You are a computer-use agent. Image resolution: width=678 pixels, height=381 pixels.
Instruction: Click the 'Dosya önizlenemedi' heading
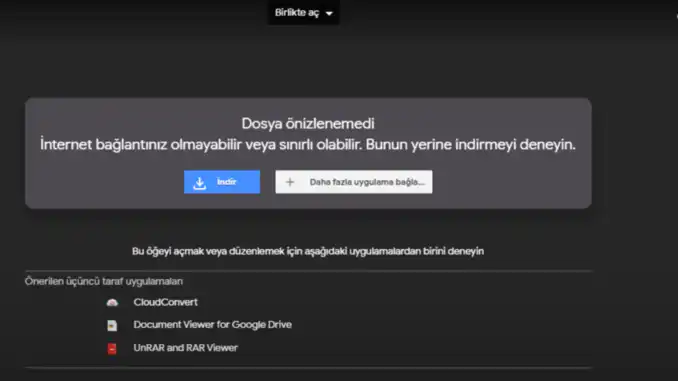(x=308, y=124)
